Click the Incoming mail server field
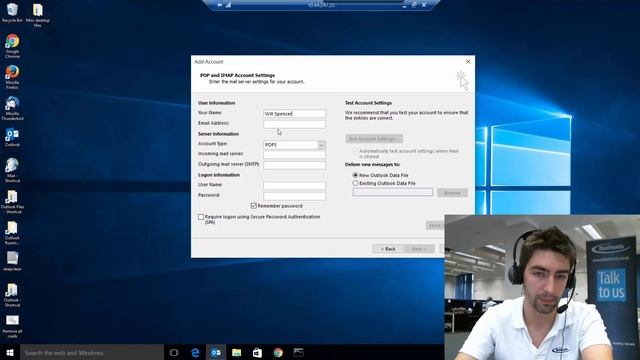Screen dimensions: 640x360 click(294, 155)
